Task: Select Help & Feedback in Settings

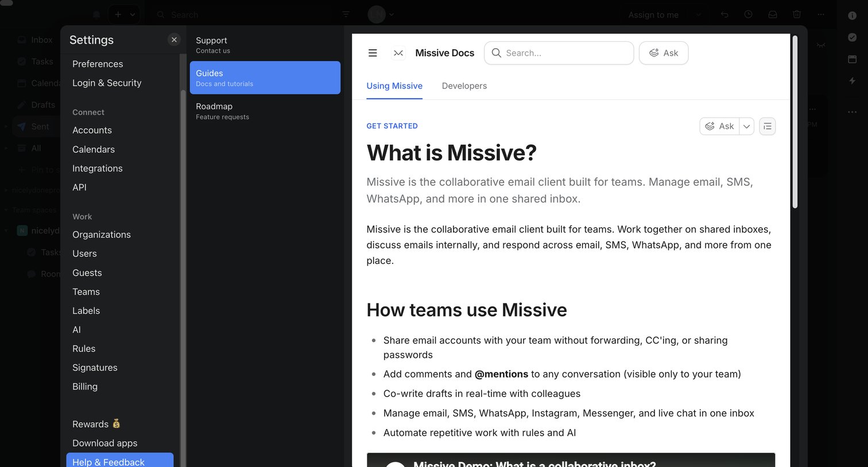Action: 120,460
